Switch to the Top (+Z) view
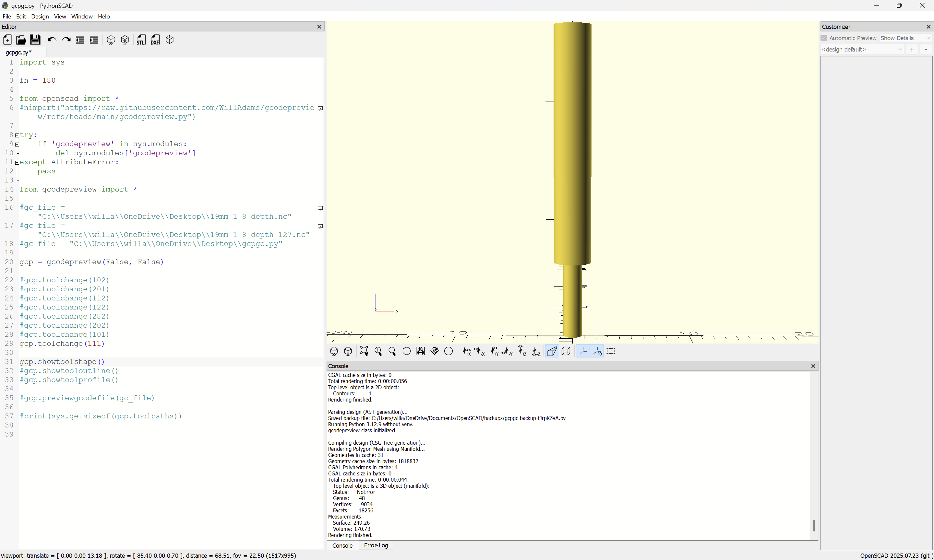Screen dimensions: 934x560 point(521,351)
